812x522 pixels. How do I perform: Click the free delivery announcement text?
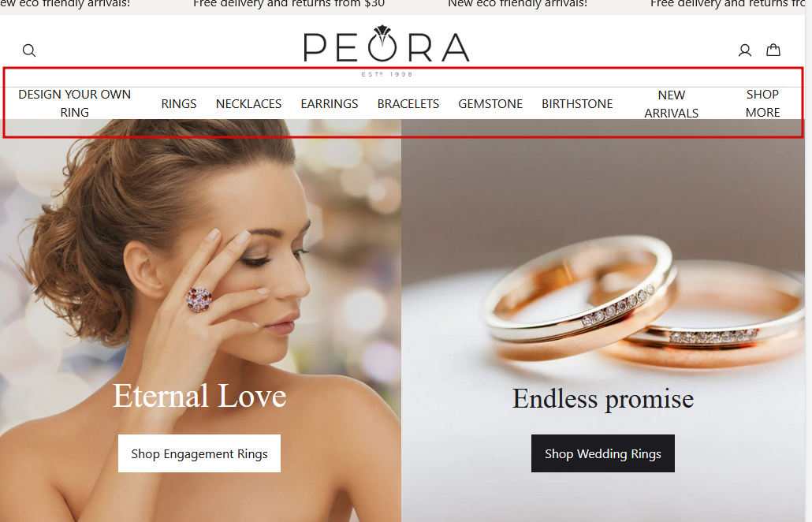[289, 4]
